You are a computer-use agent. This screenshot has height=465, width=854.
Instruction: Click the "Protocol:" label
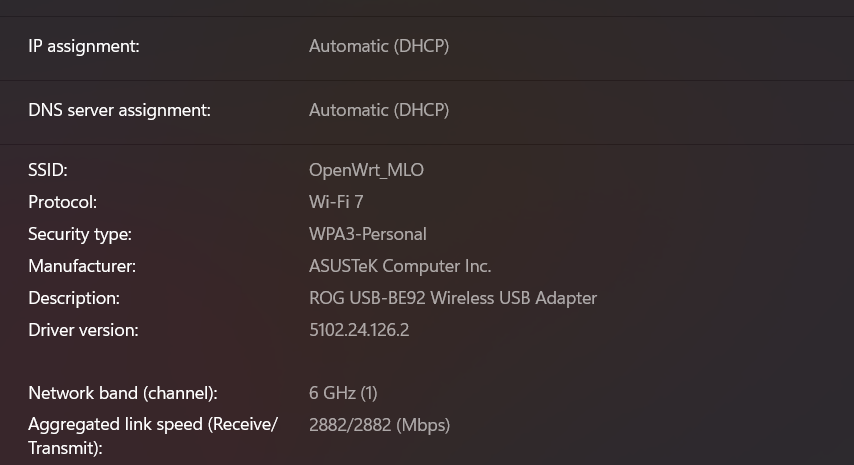[62, 202]
